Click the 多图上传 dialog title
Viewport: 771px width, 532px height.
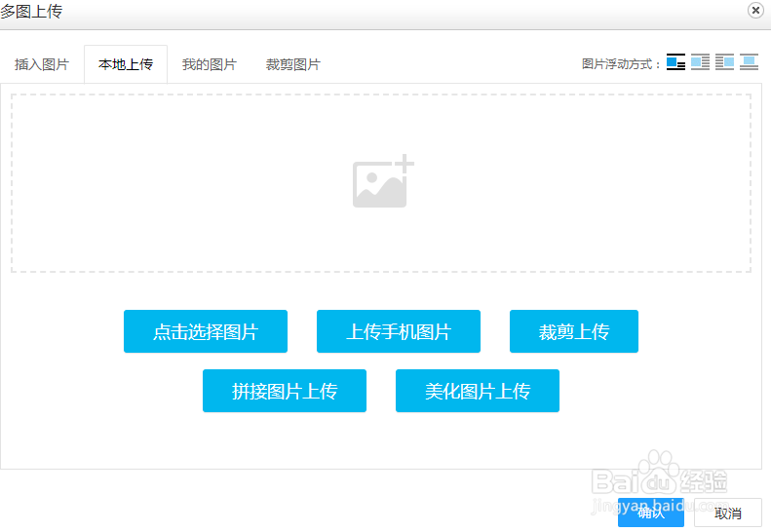click(31, 11)
